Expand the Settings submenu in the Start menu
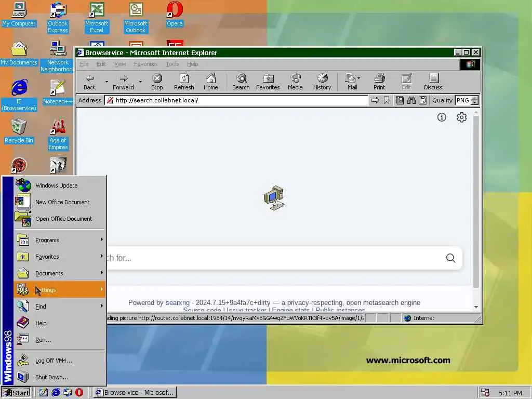The height and width of the screenshot is (399, 532). click(60, 289)
